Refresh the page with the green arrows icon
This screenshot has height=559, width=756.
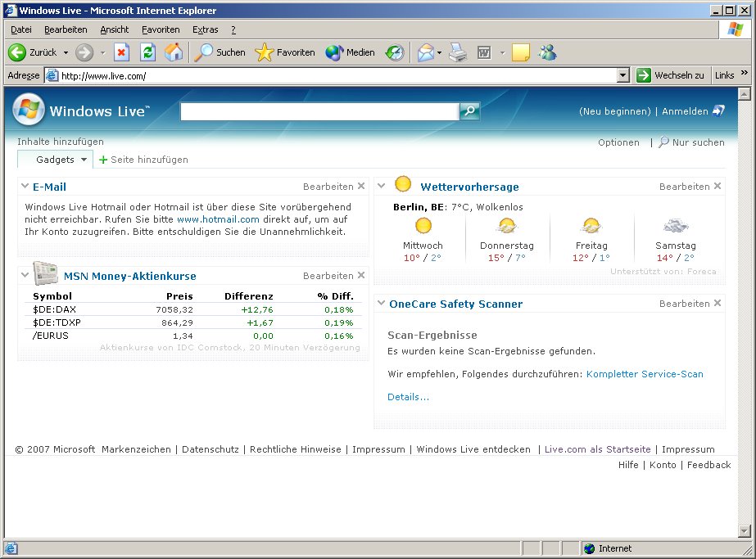pos(147,52)
